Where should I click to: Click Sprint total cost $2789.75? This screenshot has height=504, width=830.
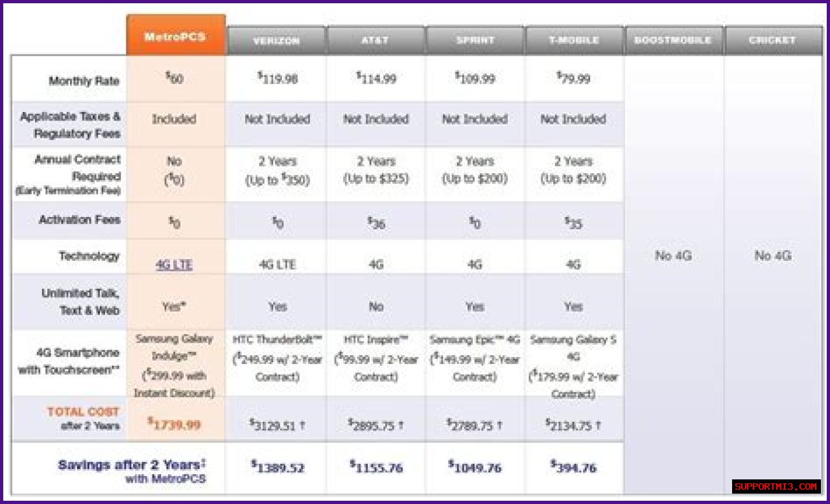click(475, 424)
